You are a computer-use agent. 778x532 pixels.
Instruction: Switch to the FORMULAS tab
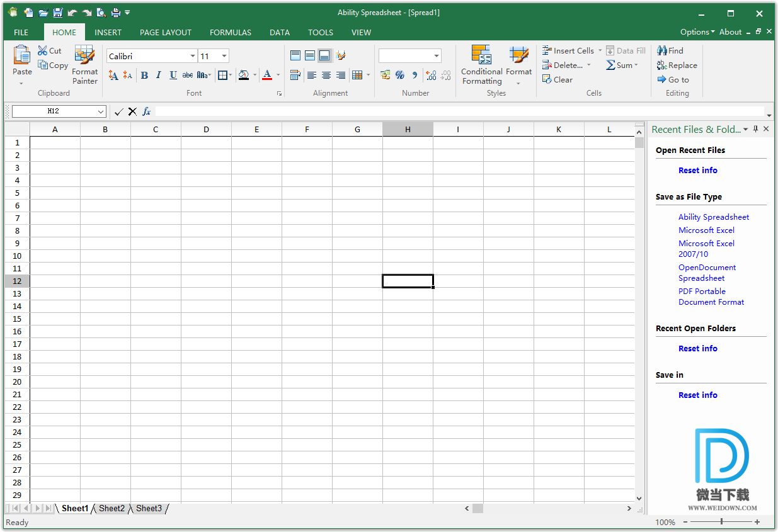pyautogui.click(x=231, y=33)
